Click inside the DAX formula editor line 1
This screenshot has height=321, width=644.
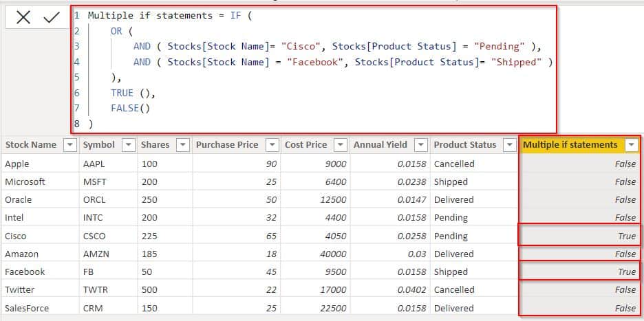(169, 16)
